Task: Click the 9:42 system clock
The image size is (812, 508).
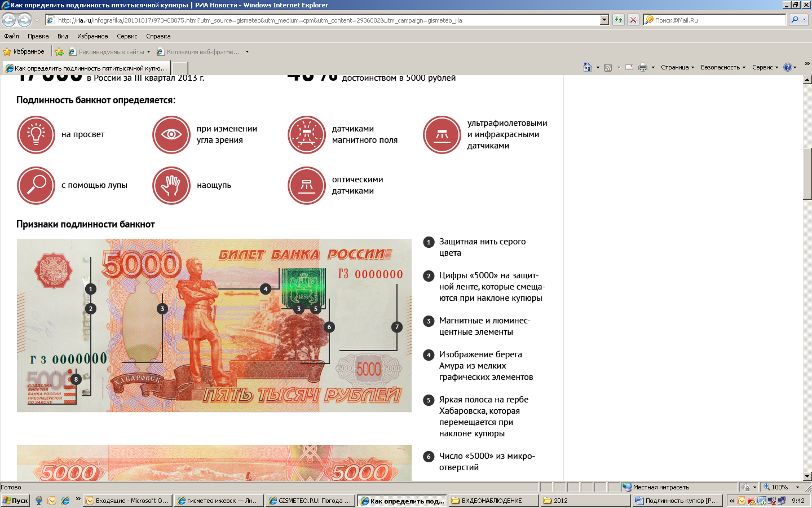Action: 798,501
